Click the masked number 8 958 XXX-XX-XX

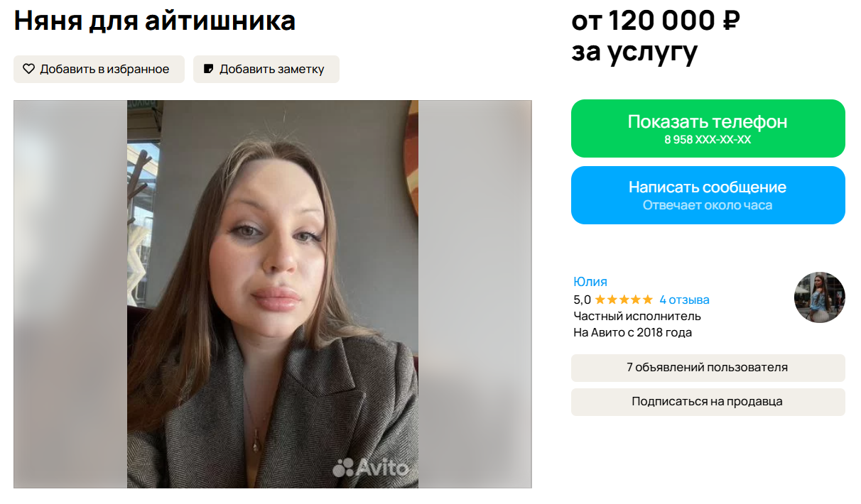708,140
